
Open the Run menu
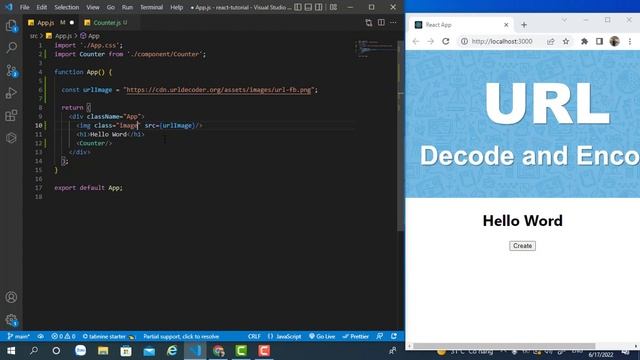(127, 7)
